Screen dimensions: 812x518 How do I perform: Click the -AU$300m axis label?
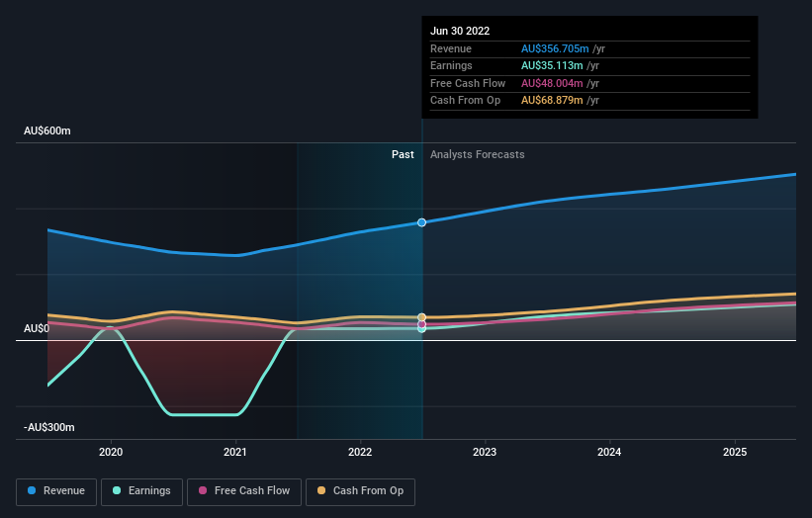[x=49, y=427]
